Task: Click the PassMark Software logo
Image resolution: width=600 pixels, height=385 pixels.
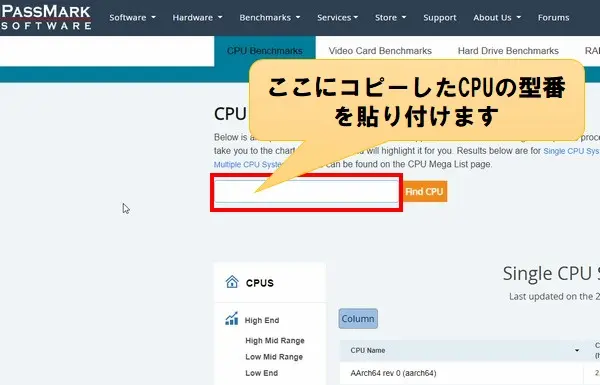Action: [46, 18]
